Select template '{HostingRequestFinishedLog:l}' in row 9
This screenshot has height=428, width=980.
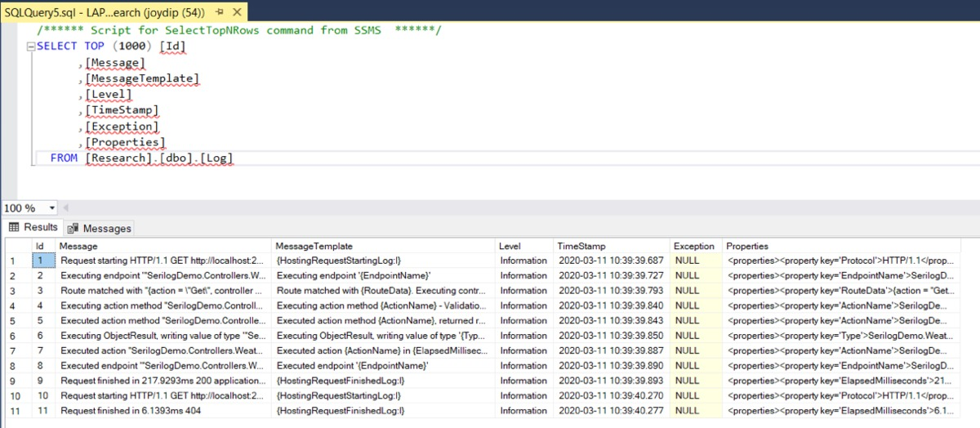[384, 381]
